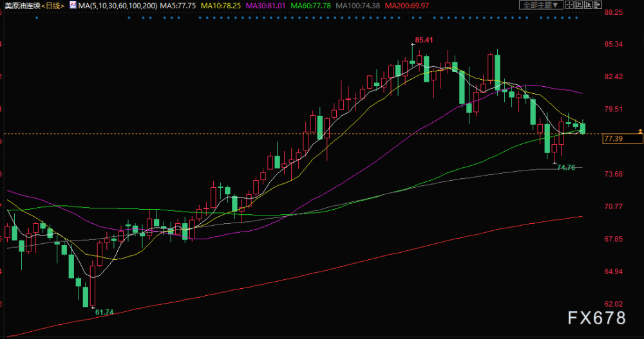
Task: Click the MA indicator chart icon
Action: pyautogui.click(x=73, y=5)
